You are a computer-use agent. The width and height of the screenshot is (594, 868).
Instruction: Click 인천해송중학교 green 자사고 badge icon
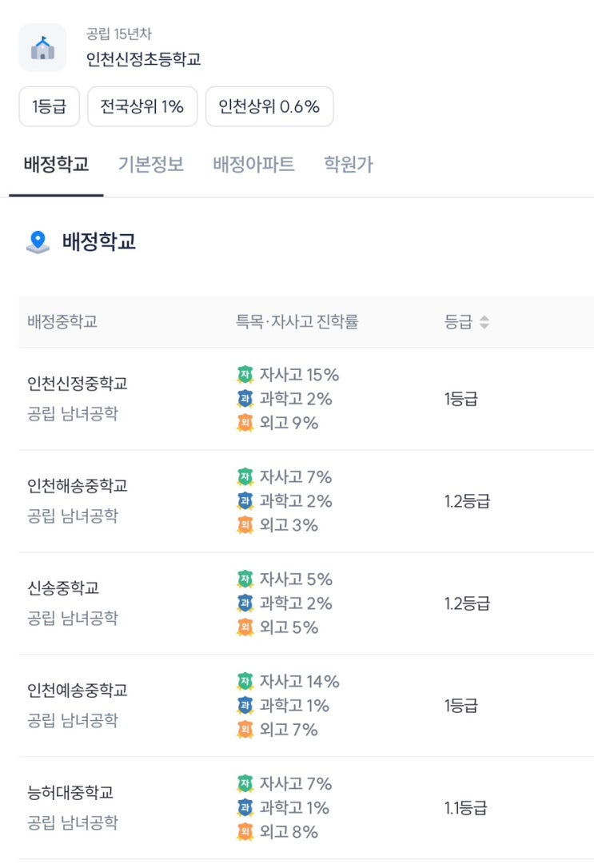[x=245, y=476]
